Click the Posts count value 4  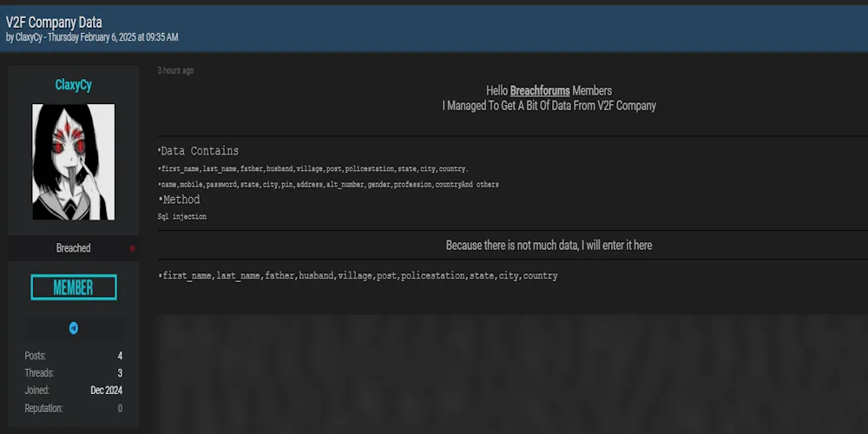[x=120, y=356]
